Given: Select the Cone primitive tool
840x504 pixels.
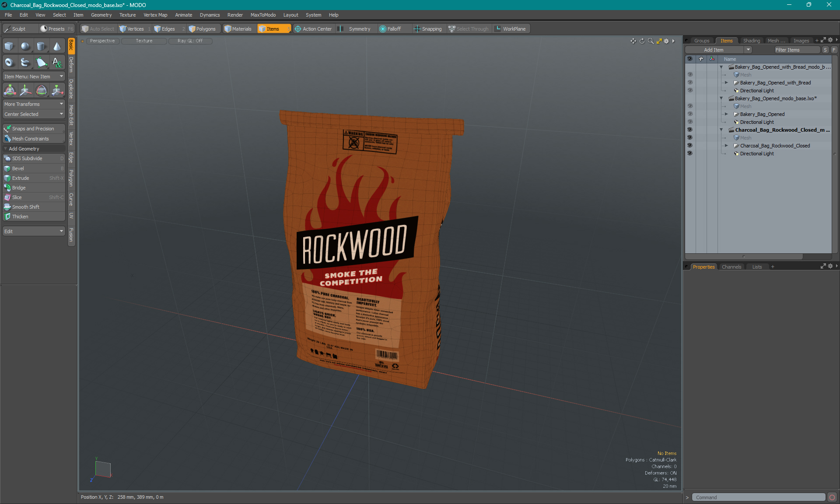Looking at the screenshot, I should coord(57,46).
